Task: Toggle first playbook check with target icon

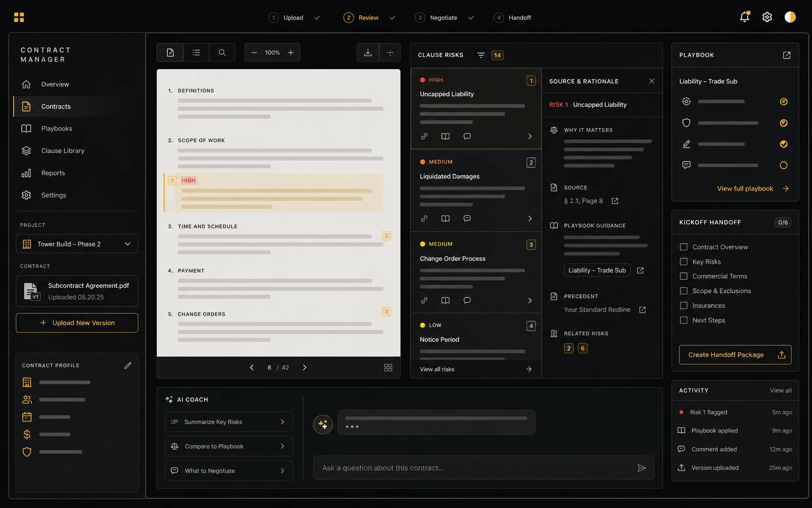Action: [x=783, y=101]
